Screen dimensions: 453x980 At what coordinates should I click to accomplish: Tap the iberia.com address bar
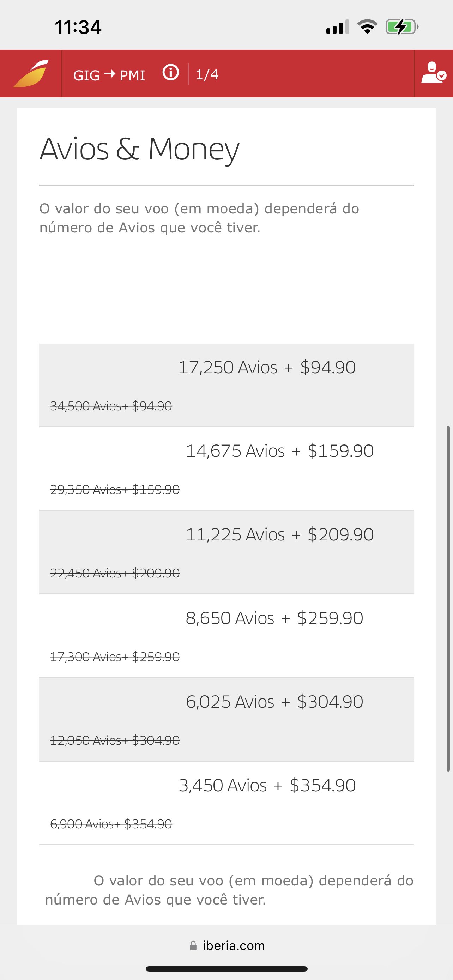click(227, 946)
